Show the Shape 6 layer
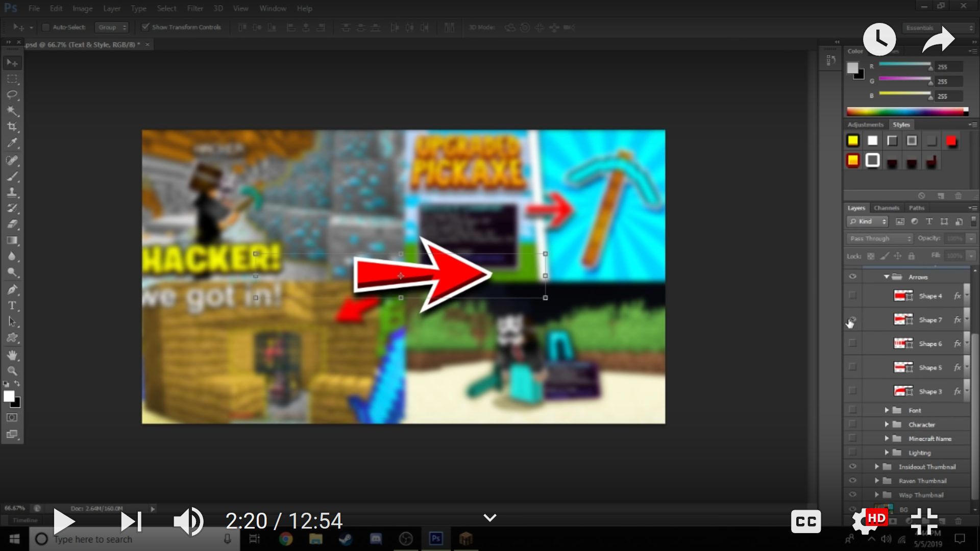980x551 pixels. [x=852, y=343]
